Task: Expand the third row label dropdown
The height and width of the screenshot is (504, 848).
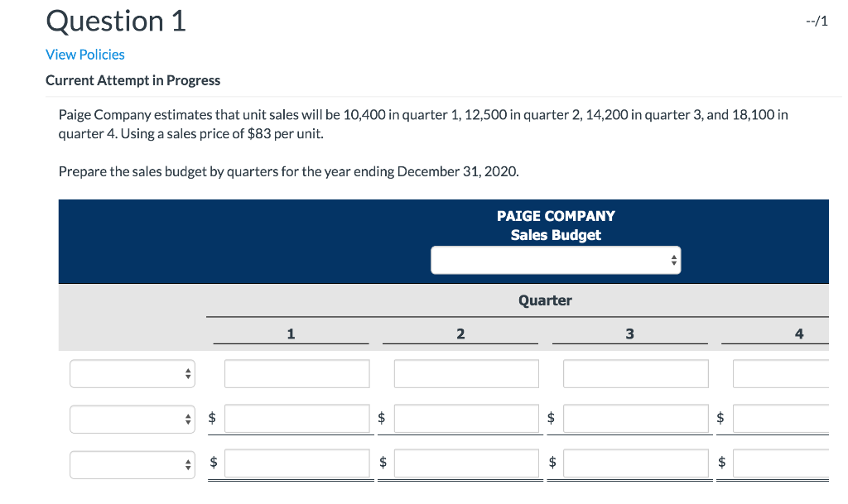Action: pos(132,464)
